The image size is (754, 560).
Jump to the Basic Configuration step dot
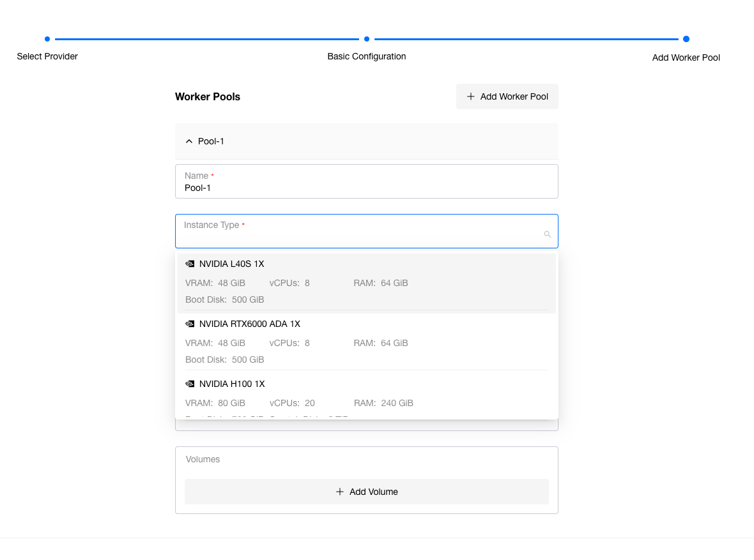(x=367, y=39)
